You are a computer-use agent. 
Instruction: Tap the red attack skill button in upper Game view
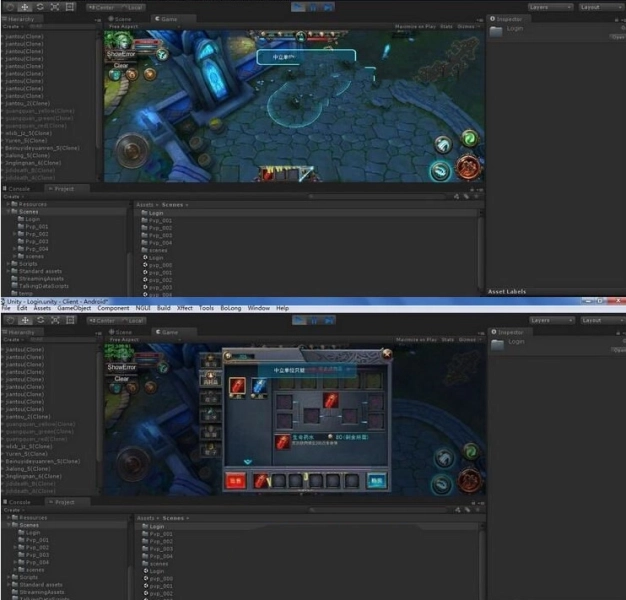[x=468, y=167]
